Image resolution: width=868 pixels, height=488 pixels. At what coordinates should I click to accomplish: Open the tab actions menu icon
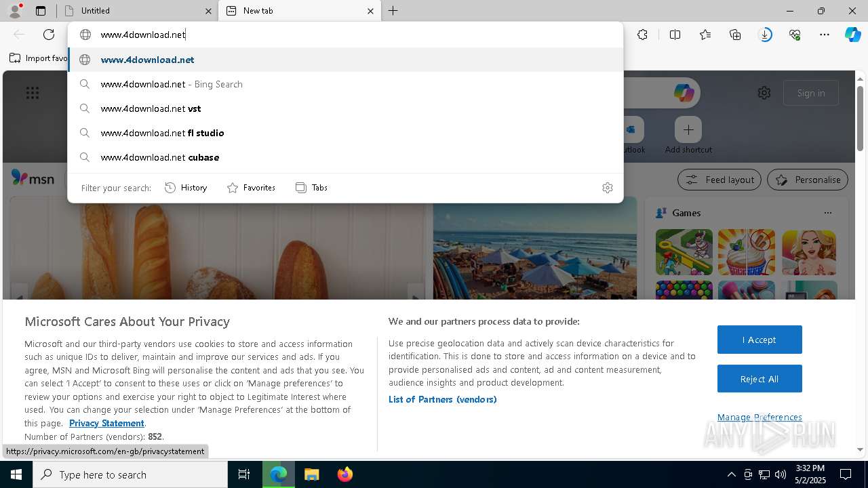point(41,11)
